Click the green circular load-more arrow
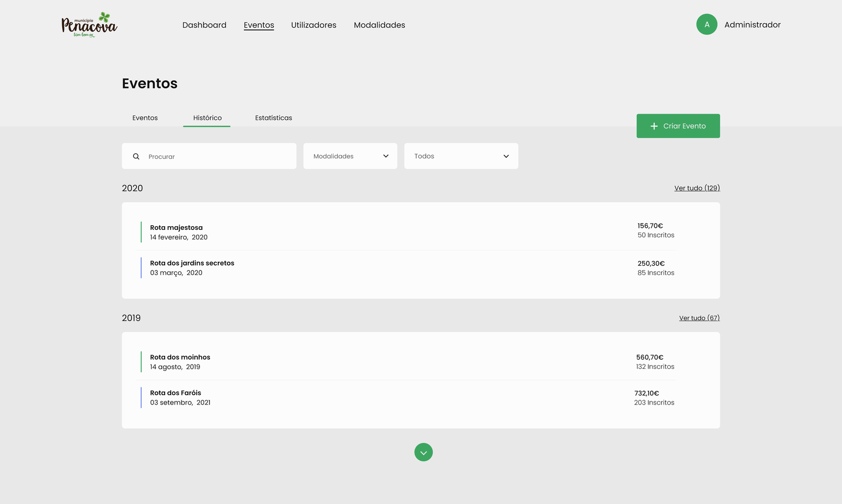This screenshot has height=504, width=842. click(x=423, y=452)
